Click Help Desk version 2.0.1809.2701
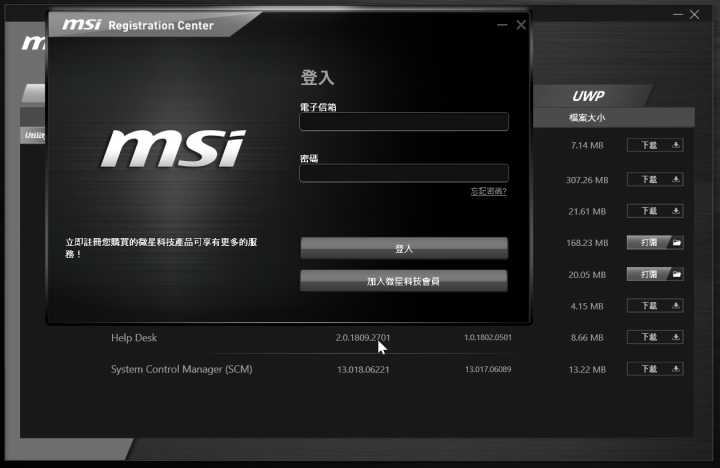The height and width of the screenshot is (468, 720). click(363, 338)
